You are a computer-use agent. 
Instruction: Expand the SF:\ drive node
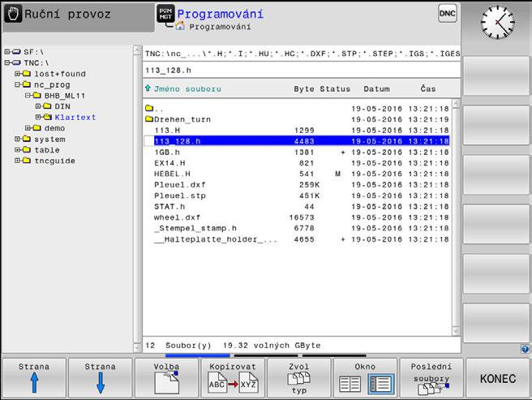[7, 52]
